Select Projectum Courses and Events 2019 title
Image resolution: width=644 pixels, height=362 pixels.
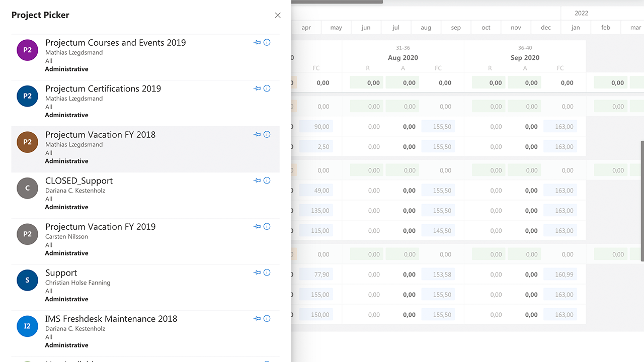pyautogui.click(x=116, y=43)
